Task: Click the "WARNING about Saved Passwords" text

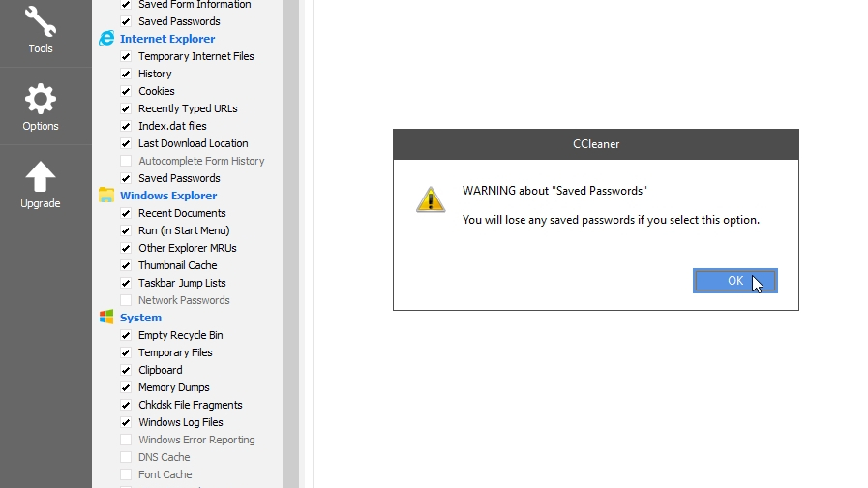Action: (x=554, y=191)
